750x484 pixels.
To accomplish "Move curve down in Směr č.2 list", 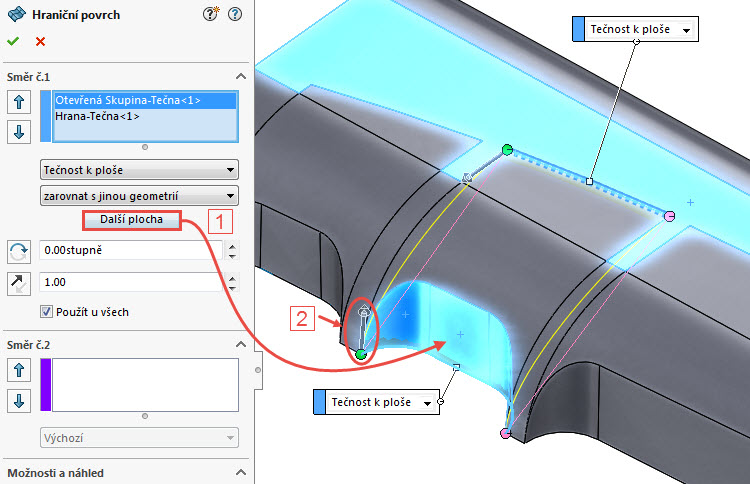I will [19, 401].
